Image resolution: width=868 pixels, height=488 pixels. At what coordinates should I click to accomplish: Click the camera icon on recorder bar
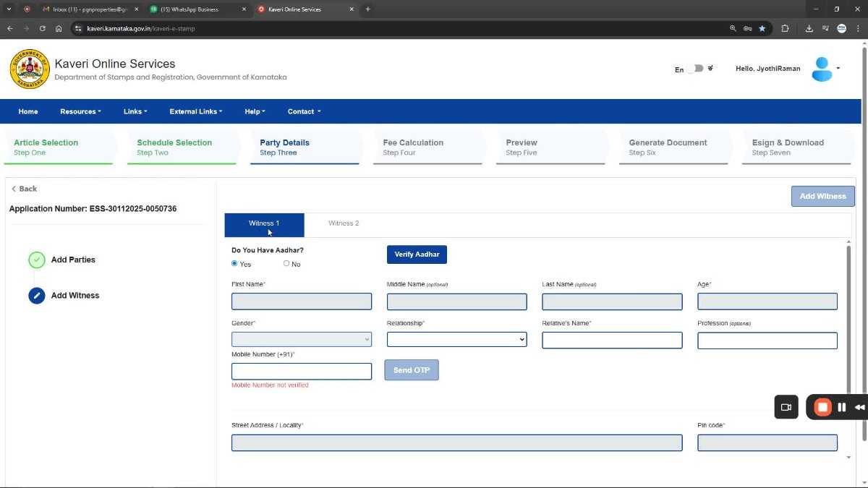pyautogui.click(x=786, y=407)
